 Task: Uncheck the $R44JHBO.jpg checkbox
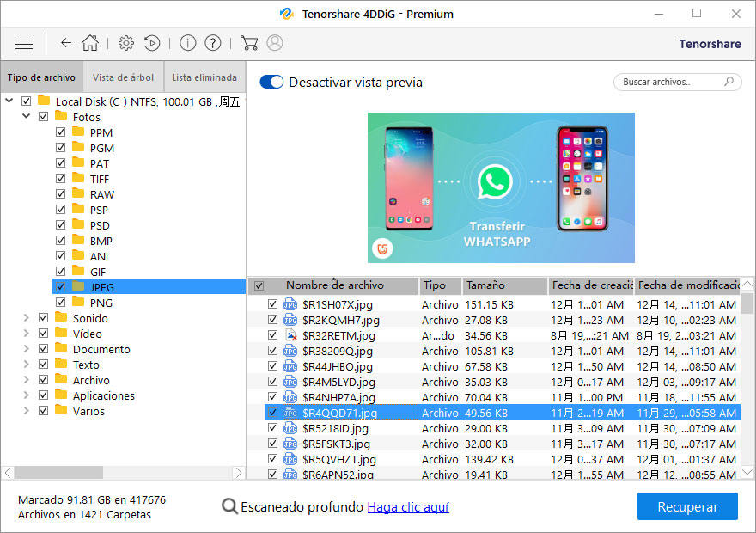[x=273, y=366]
